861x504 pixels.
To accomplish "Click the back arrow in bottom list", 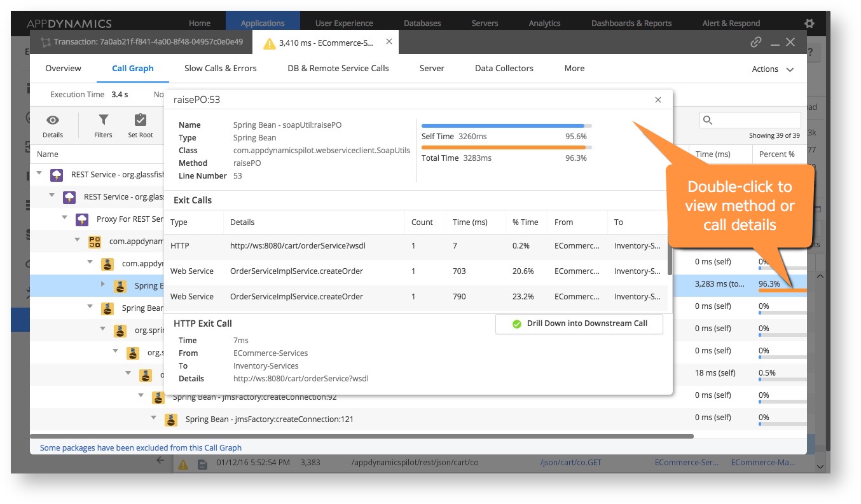I will coord(160,461).
